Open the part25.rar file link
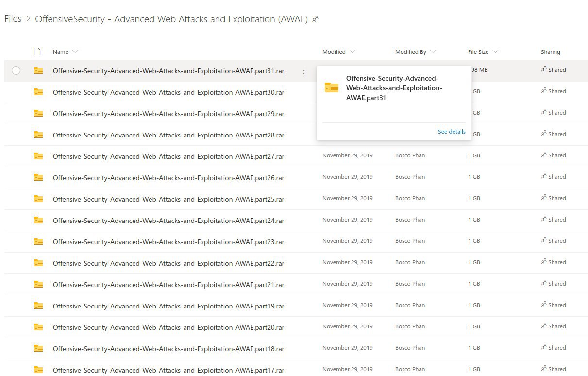Image resolution: width=588 pixels, height=376 pixels. click(168, 199)
